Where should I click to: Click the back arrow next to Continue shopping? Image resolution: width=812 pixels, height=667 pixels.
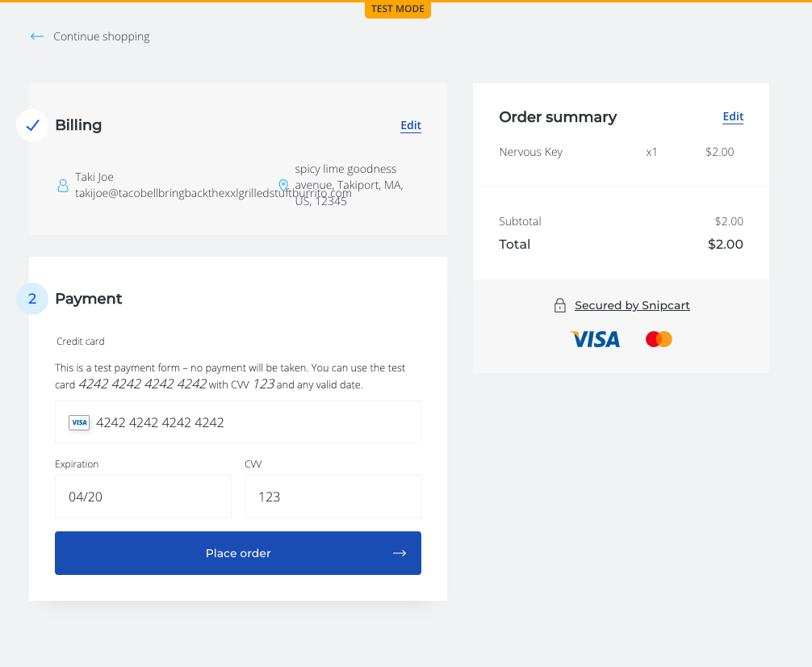coord(37,36)
